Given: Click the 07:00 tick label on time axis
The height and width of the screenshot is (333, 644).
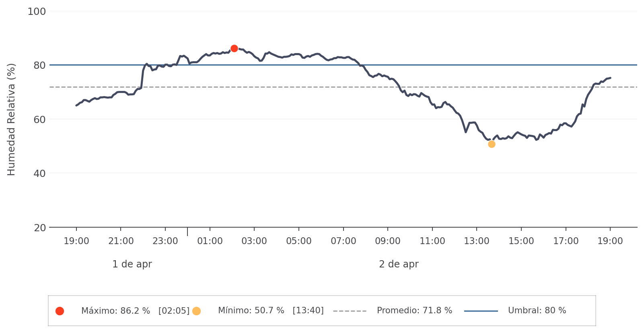Looking at the screenshot, I should pos(343,241).
